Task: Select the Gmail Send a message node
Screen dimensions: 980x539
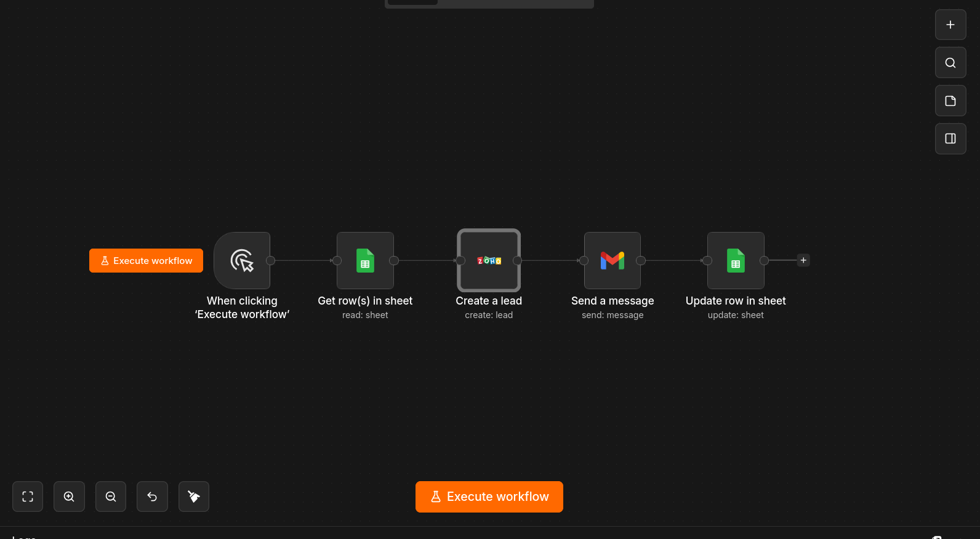Action: click(x=612, y=260)
